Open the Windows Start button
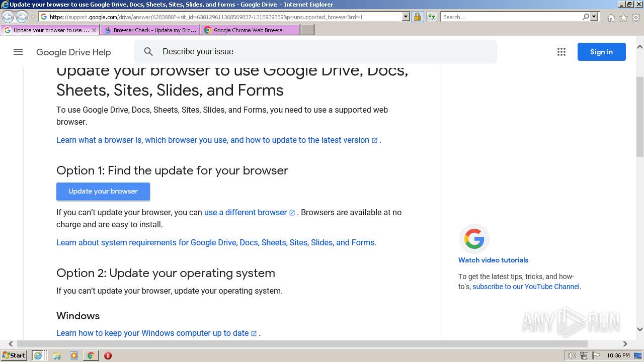 click(x=14, y=355)
